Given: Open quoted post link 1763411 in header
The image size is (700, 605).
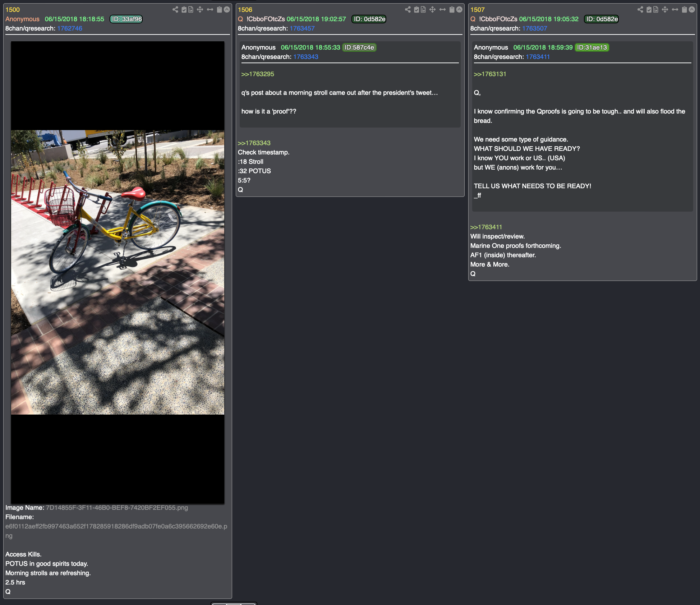Looking at the screenshot, I should (x=538, y=57).
